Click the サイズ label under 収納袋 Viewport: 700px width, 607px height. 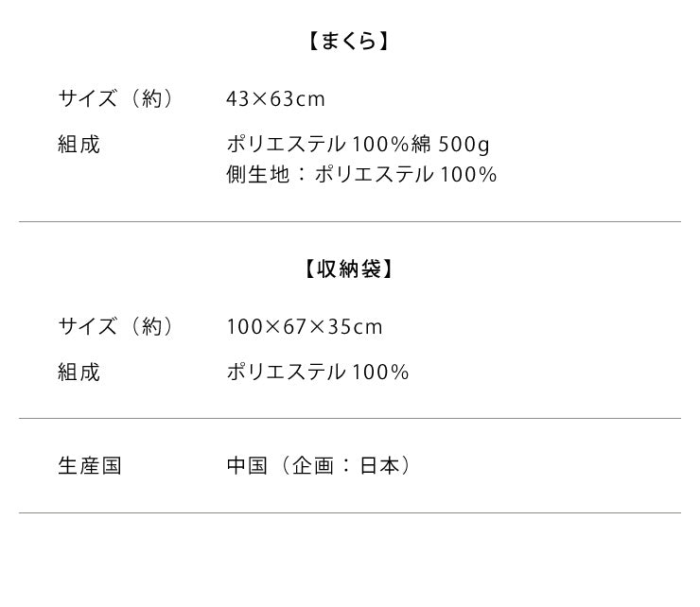tap(87, 327)
